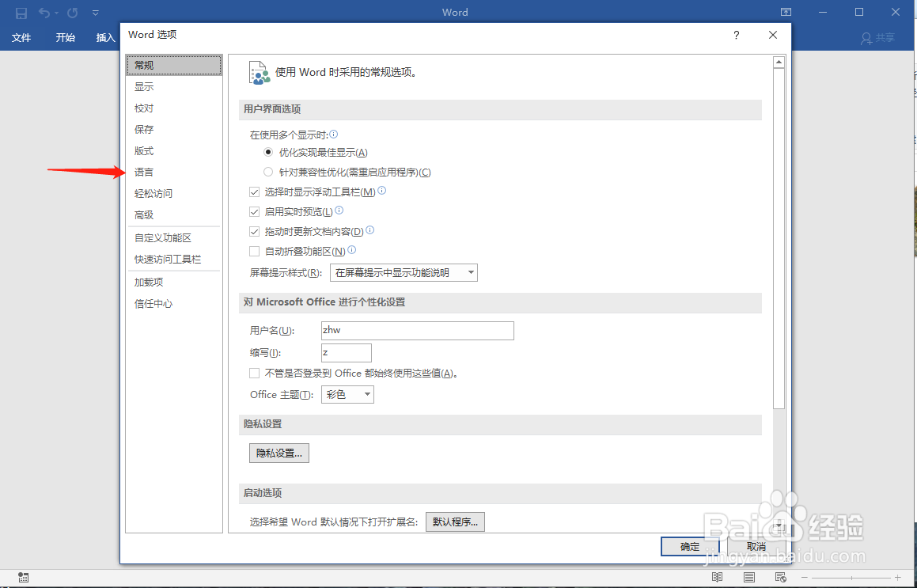Select 常规 in options sidebar

[174, 65]
